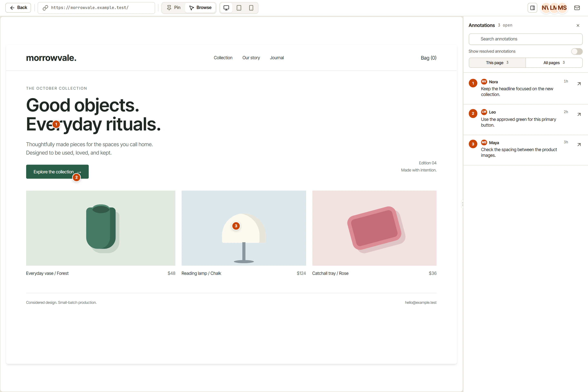Click the NV avatar in top bar
The height and width of the screenshot is (392, 588).
546,8
